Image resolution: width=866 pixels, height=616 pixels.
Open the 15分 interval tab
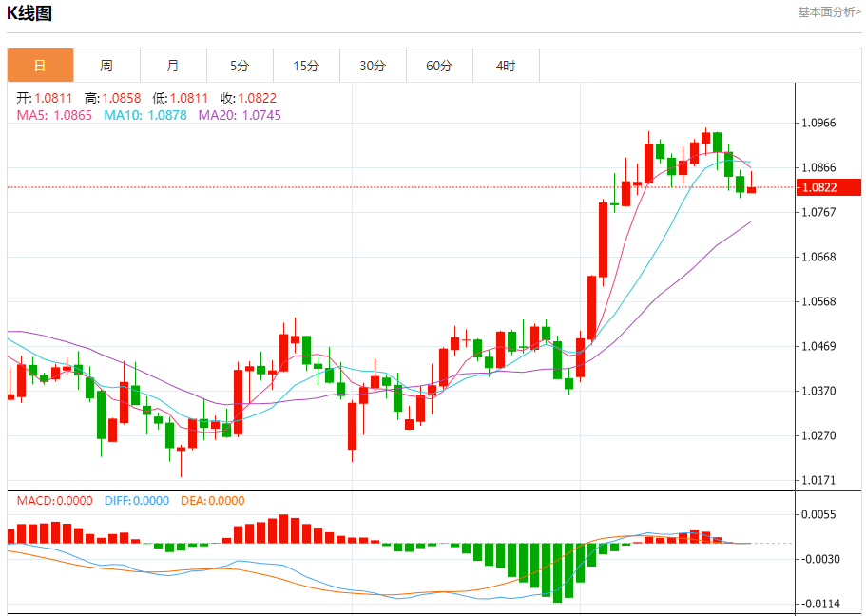coord(306,66)
